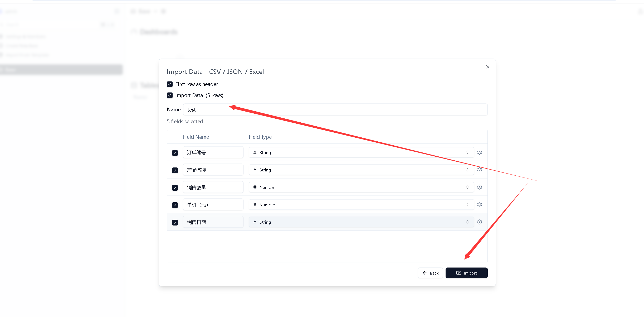Image resolution: width=644 pixels, height=317 pixels.
Task: Uncheck the 销售日期 field row
Action: coord(175,223)
